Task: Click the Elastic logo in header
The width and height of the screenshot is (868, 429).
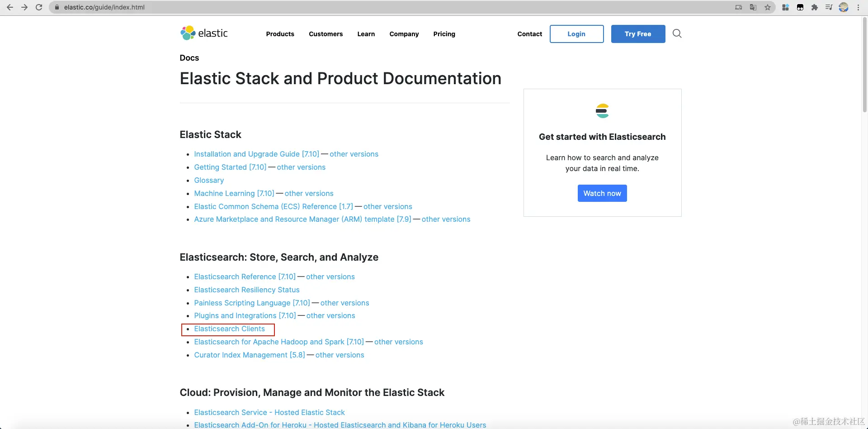Action: [x=204, y=33]
